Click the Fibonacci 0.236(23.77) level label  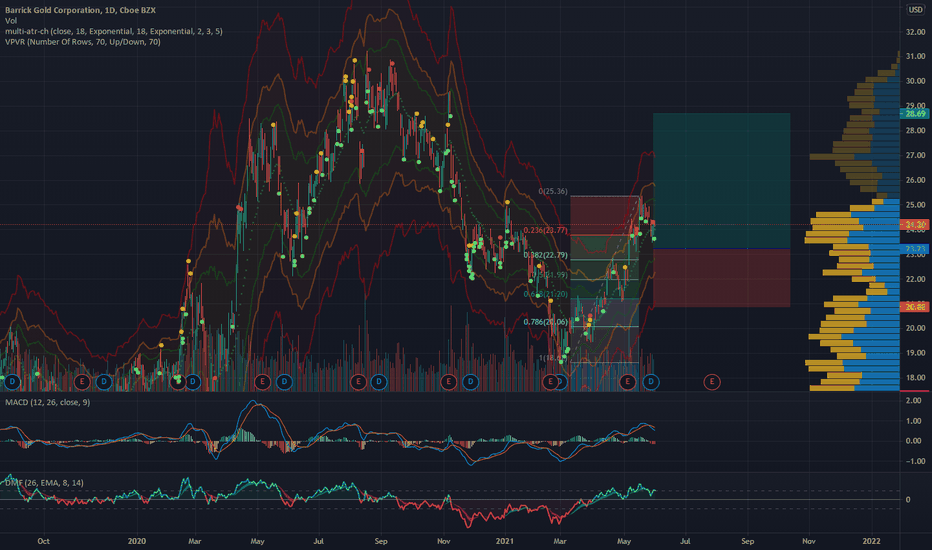click(545, 230)
